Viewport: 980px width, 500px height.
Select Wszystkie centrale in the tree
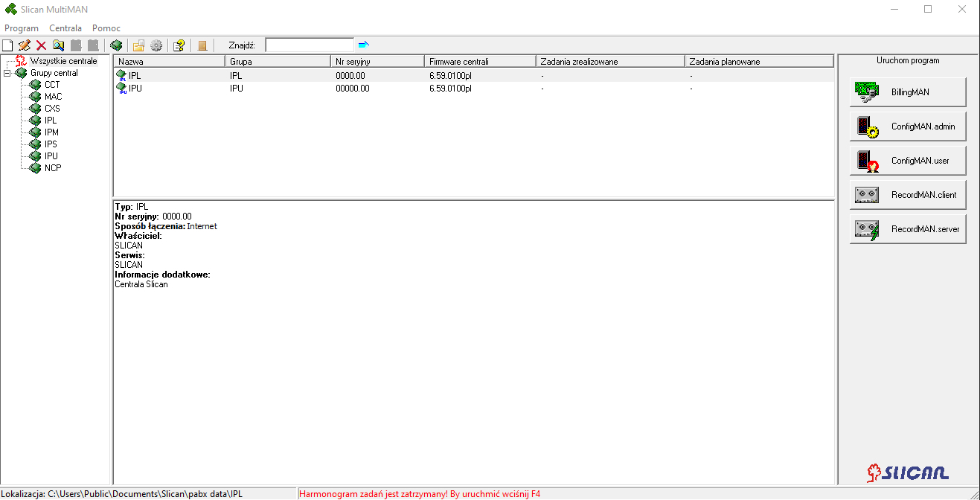tap(63, 61)
